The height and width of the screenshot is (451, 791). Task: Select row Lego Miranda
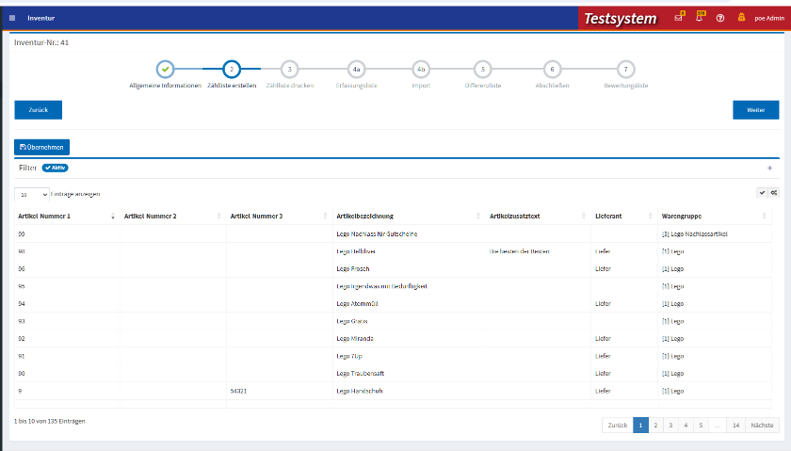pos(393,339)
